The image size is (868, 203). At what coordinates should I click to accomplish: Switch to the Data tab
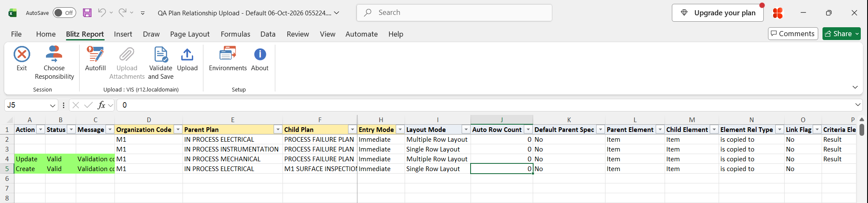click(x=268, y=34)
